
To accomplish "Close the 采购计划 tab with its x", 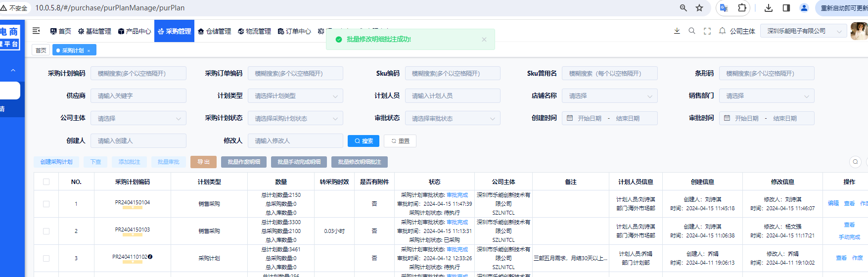I will [x=89, y=50].
